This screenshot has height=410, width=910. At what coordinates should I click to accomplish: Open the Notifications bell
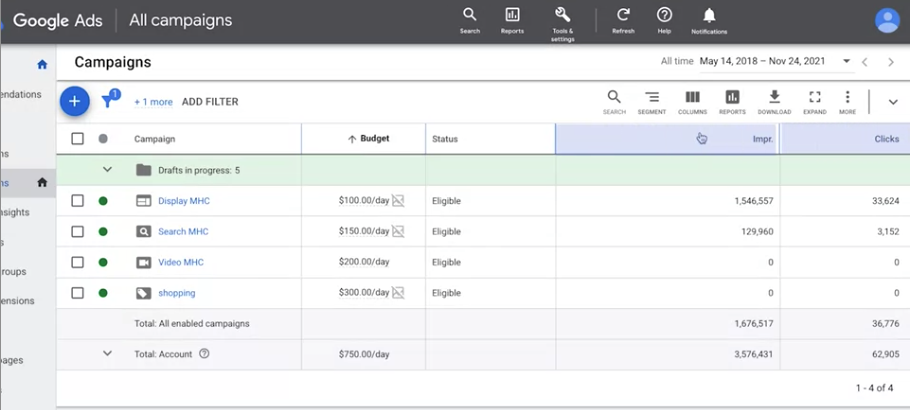click(709, 20)
